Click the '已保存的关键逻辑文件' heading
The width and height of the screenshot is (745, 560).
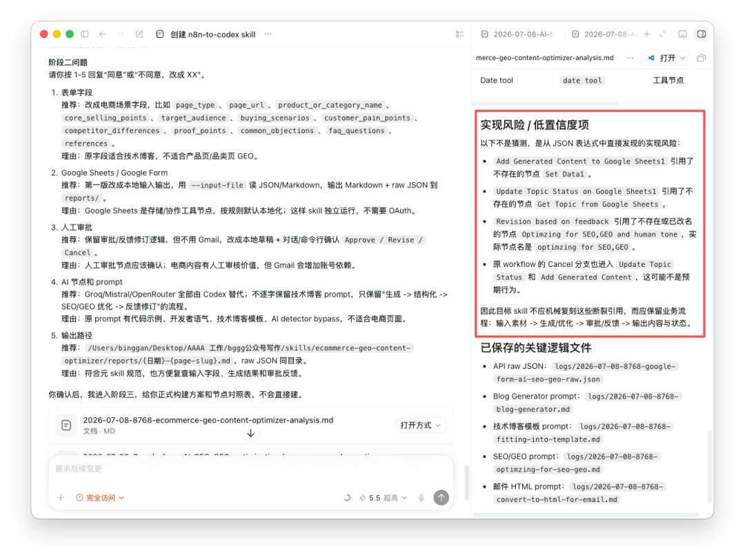(536, 348)
